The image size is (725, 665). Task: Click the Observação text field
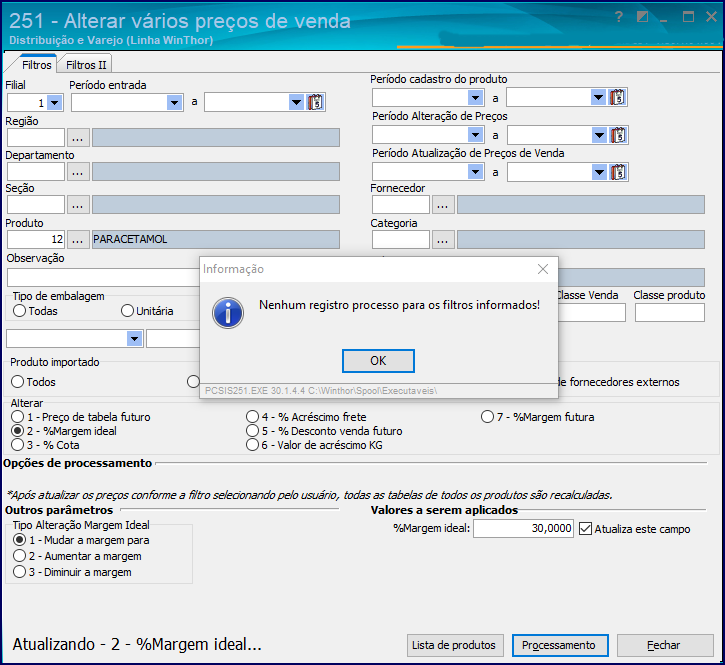click(104, 278)
